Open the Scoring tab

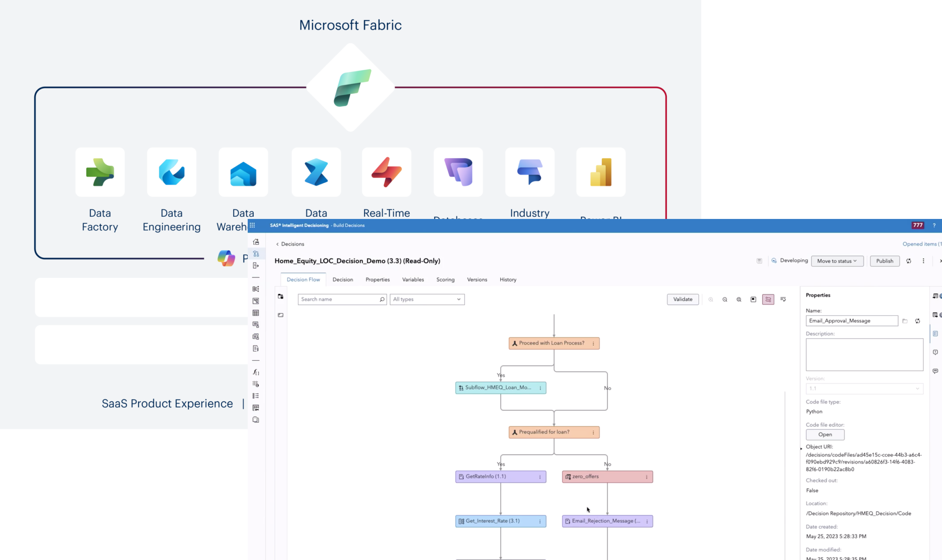coord(445,280)
